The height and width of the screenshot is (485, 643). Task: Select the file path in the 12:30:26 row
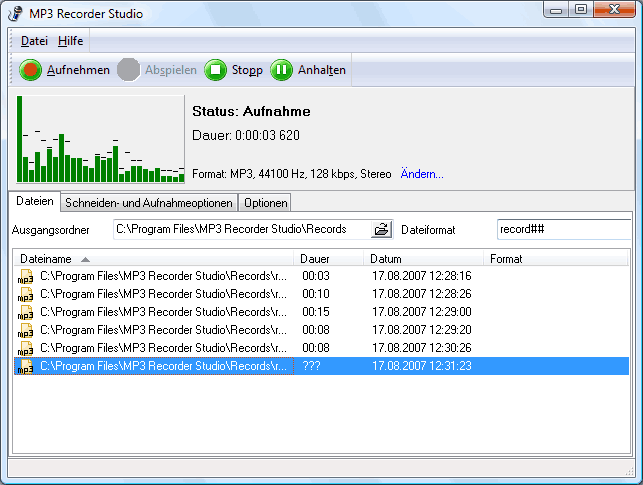tap(163, 348)
